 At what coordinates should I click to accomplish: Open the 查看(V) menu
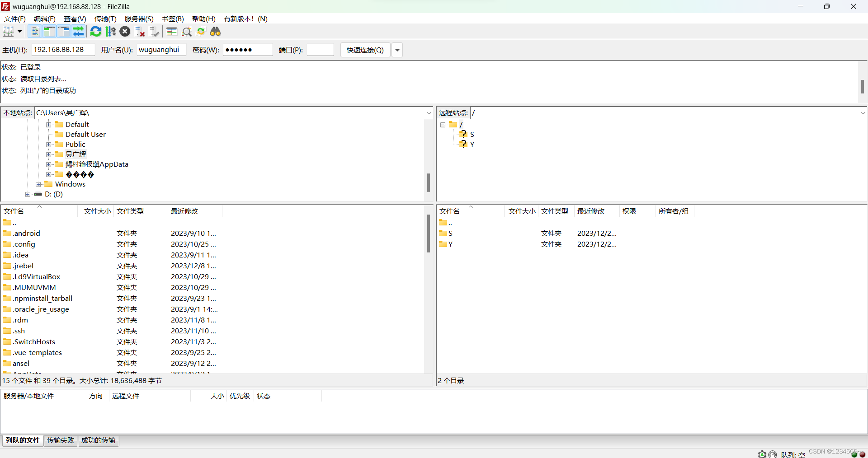pos(75,19)
